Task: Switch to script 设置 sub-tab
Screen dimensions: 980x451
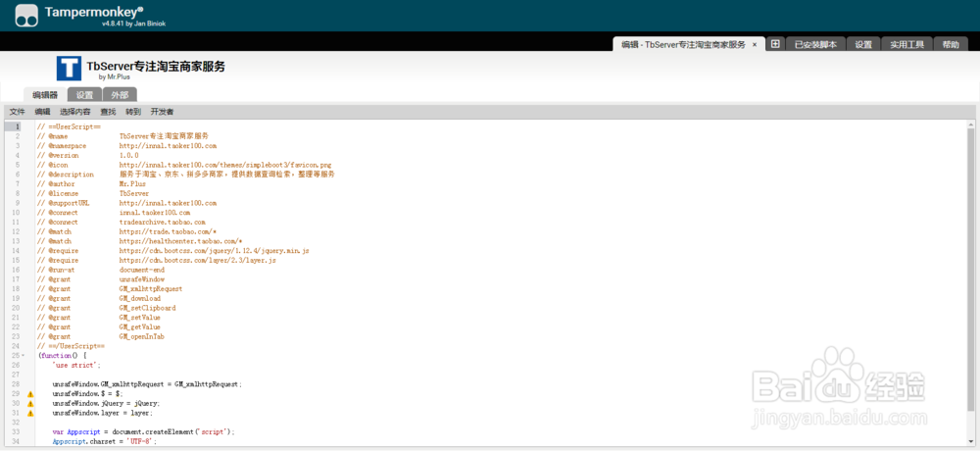Action: point(84,95)
